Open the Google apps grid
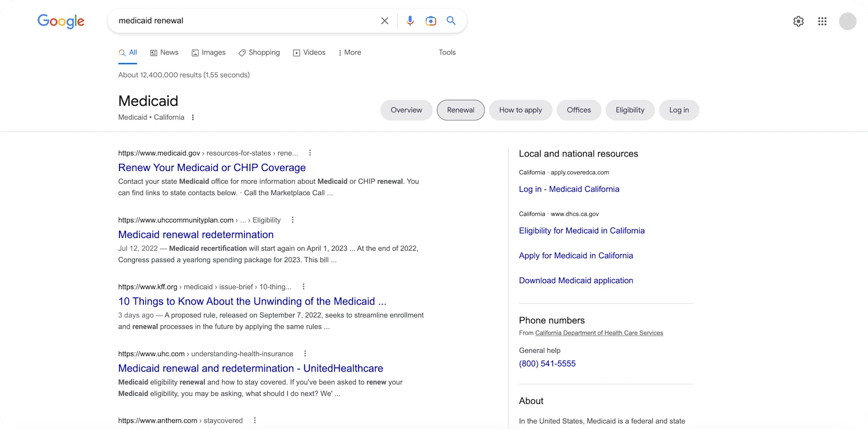This screenshot has height=429, width=868. (x=822, y=21)
